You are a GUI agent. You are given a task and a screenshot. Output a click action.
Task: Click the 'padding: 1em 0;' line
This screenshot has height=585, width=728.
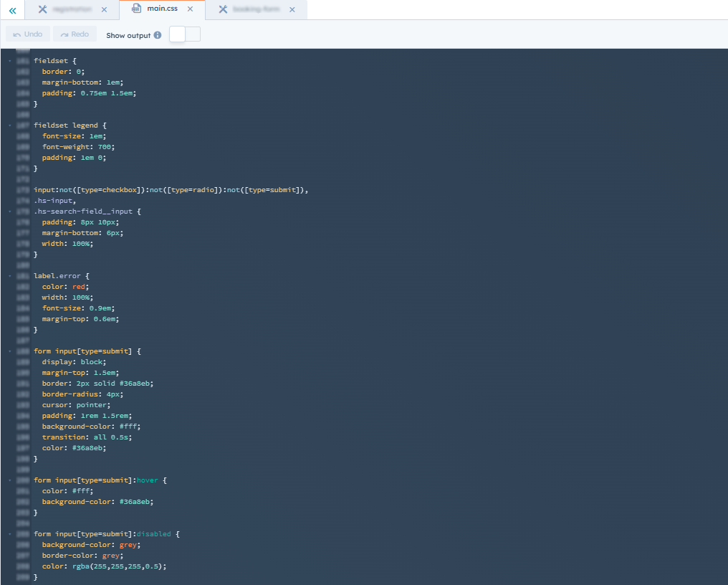coord(74,158)
